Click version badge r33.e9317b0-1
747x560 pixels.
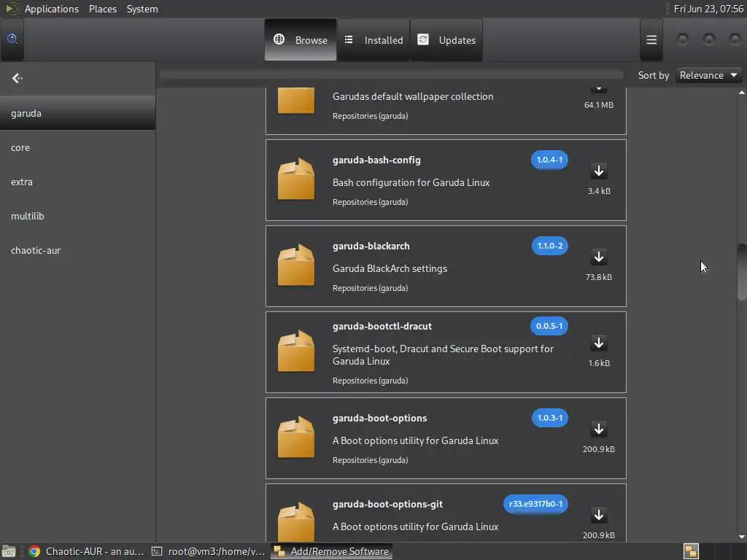[x=535, y=504]
